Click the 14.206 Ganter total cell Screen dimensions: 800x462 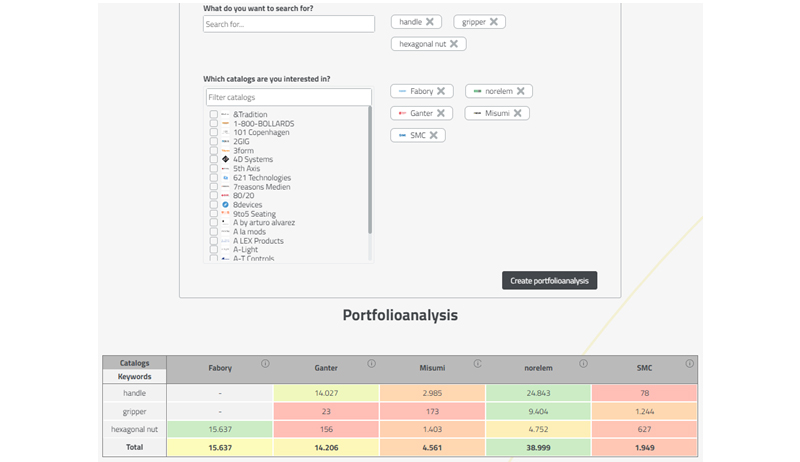pos(326,447)
